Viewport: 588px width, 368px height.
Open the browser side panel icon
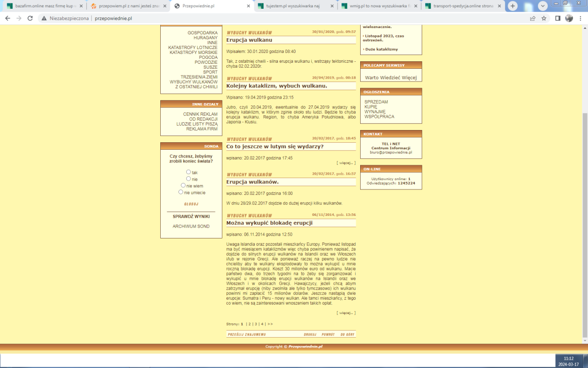pos(558,18)
